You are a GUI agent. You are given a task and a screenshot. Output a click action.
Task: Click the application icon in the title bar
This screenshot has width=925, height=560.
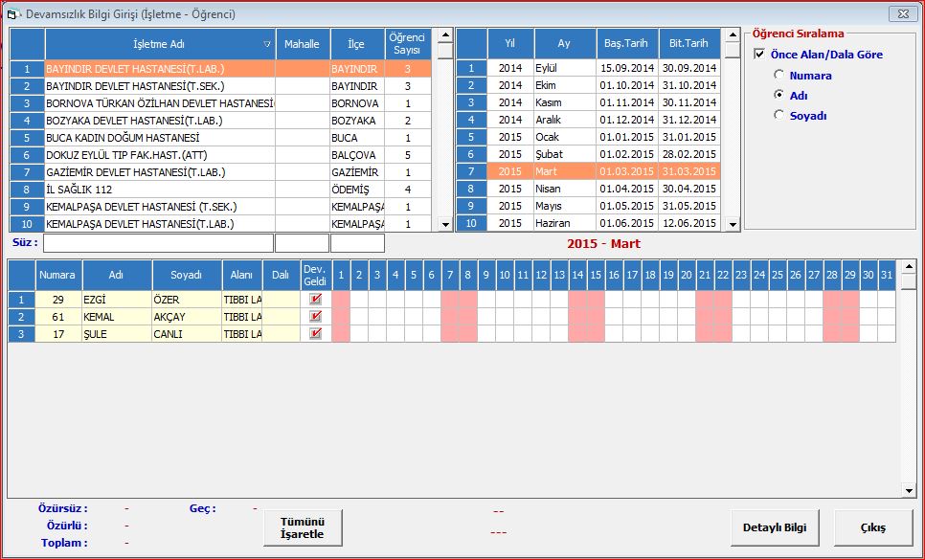point(14,14)
